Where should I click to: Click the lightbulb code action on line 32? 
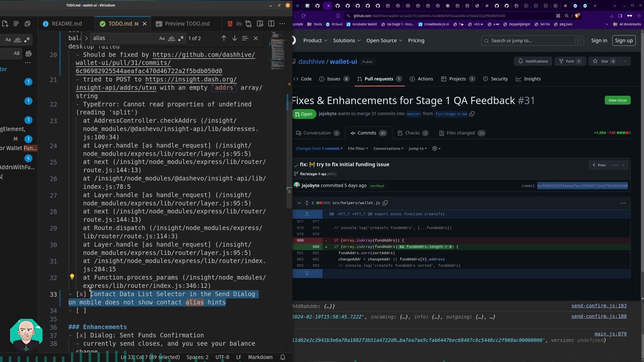point(72,277)
